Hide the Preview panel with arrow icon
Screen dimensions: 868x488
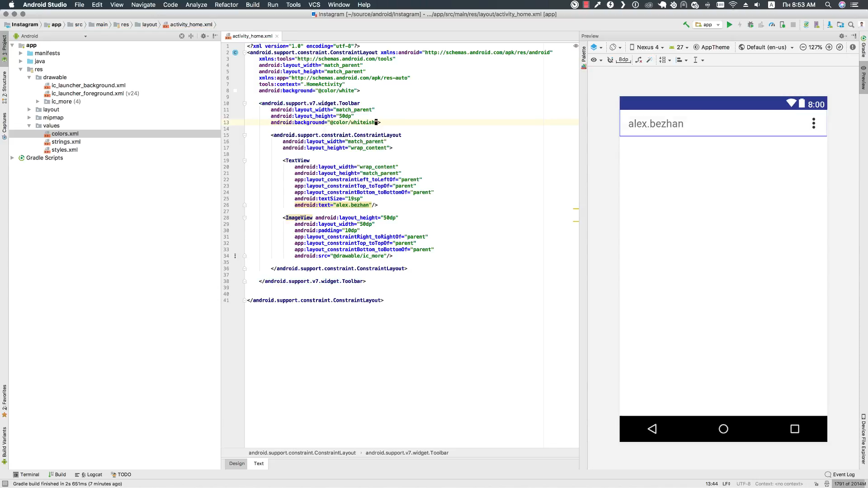854,36
